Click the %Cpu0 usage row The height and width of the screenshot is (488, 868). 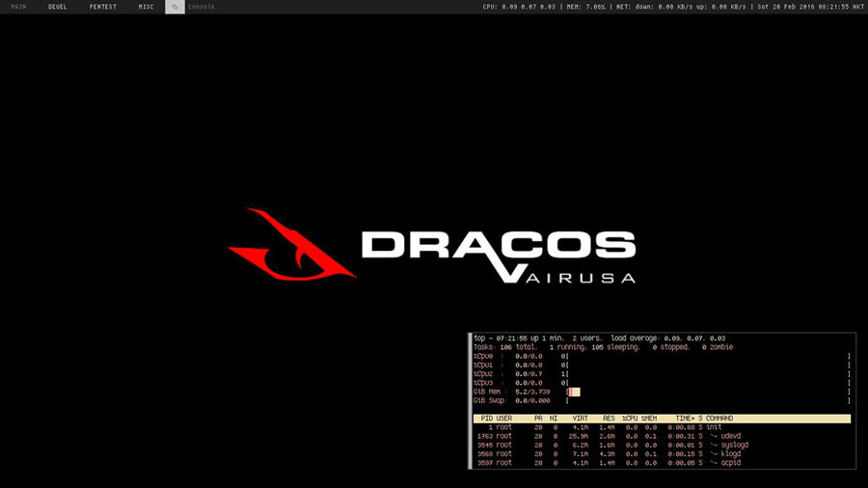tap(662, 356)
